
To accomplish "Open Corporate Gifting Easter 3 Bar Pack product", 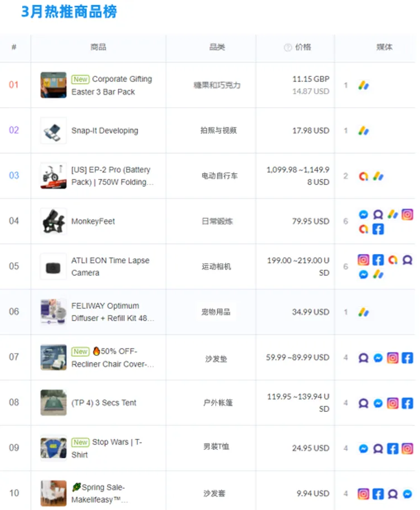I will click(111, 85).
